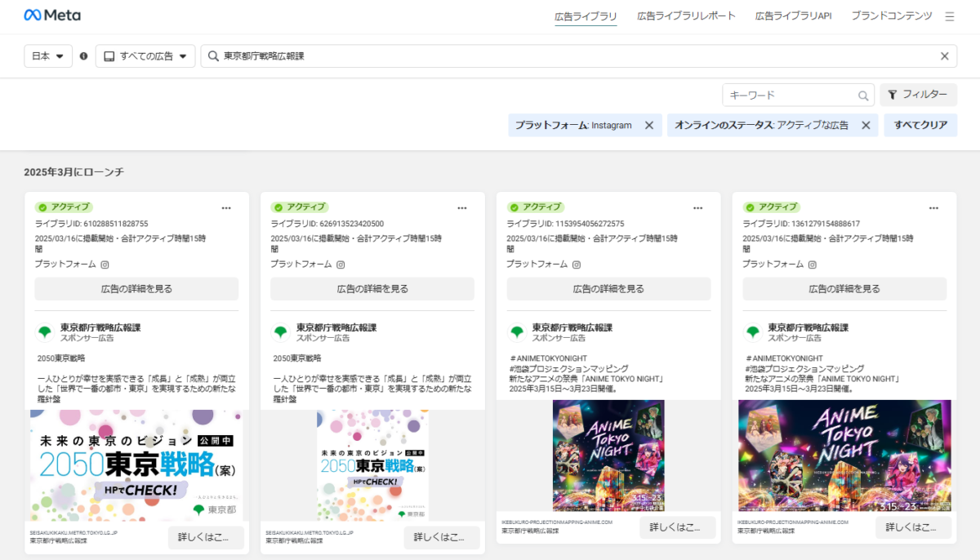
Task: Click ライブラリID: 1153954056272575 text
Action: coord(565,224)
